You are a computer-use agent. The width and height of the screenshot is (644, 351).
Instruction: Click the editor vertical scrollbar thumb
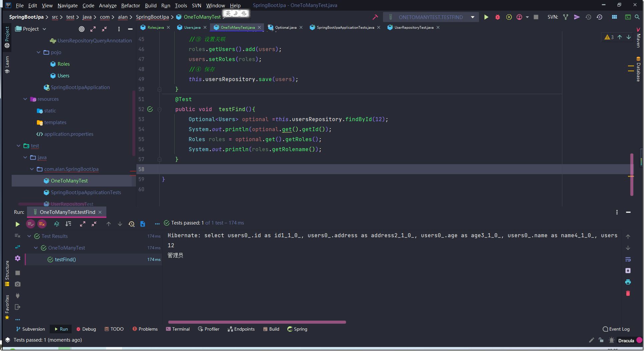click(x=631, y=174)
